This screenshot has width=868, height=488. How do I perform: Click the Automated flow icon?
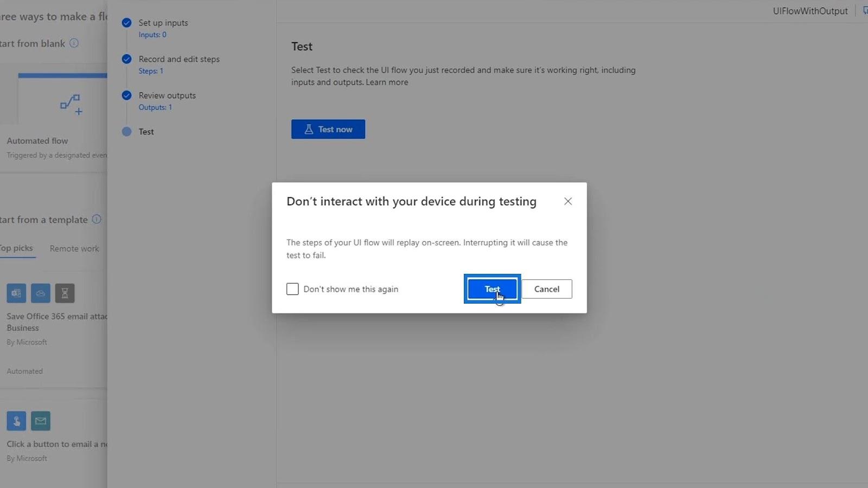[71, 104]
